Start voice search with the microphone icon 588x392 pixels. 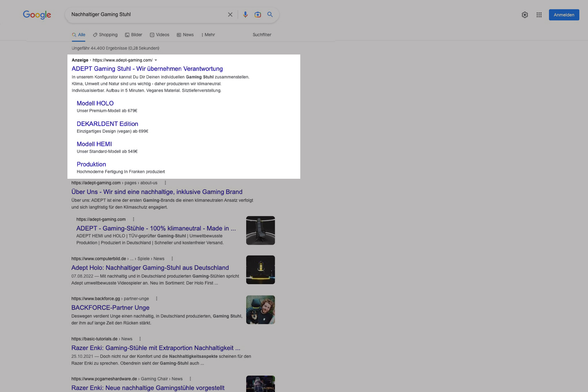tap(245, 15)
